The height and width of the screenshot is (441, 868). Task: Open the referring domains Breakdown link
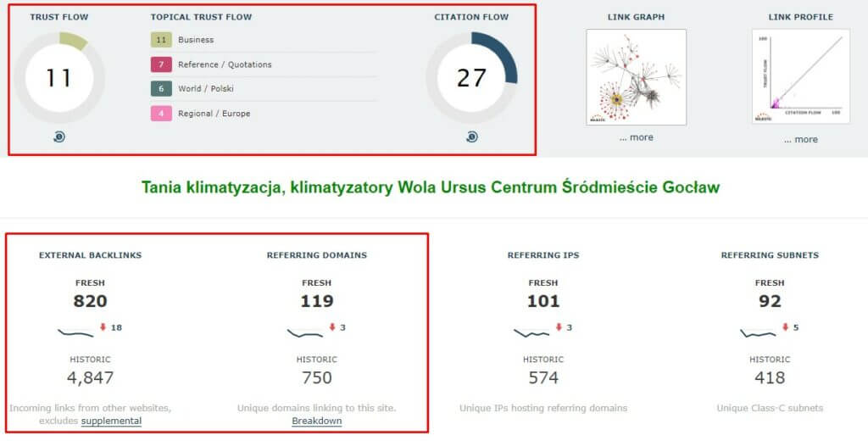(317, 421)
